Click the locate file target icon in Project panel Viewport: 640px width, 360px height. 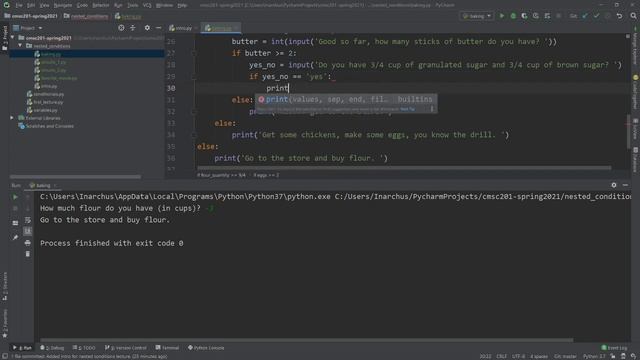121,28
